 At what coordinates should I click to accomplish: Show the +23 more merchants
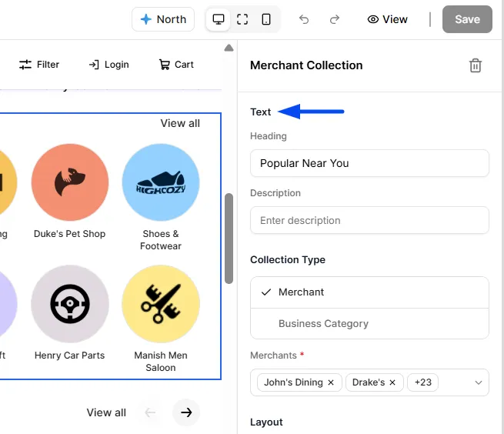coord(422,382)
